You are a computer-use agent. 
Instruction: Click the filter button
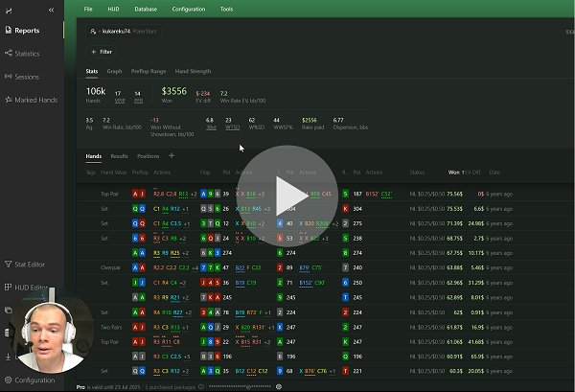102,51
